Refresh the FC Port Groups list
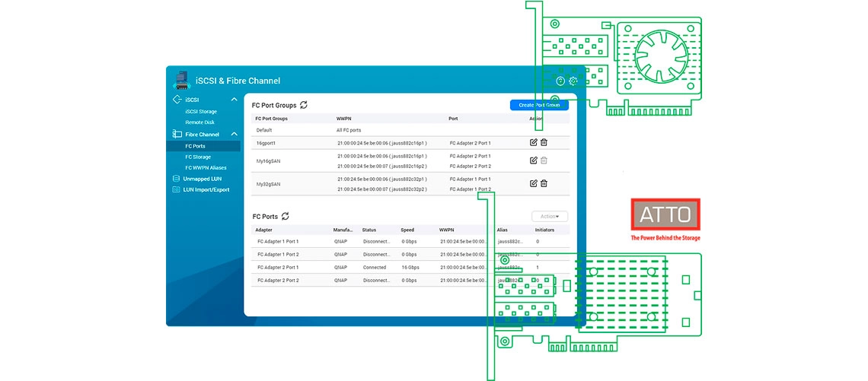 [303, 104]
